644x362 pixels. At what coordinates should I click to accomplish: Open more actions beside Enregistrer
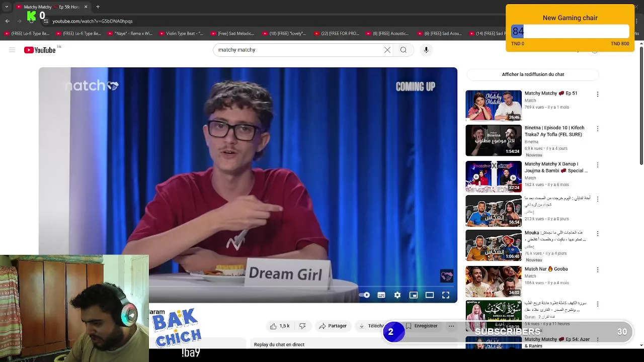[x=451, y=326]
